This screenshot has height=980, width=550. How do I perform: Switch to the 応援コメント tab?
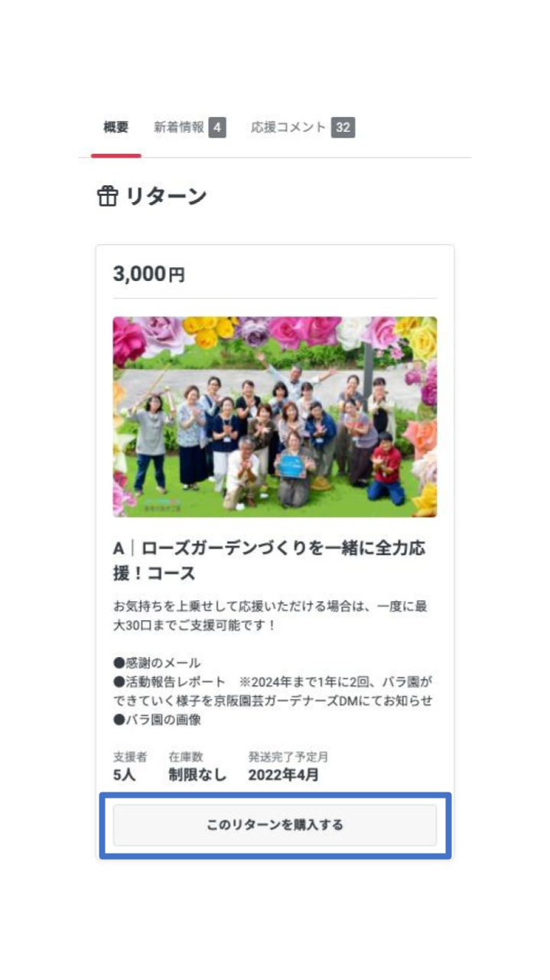[288, 128]
